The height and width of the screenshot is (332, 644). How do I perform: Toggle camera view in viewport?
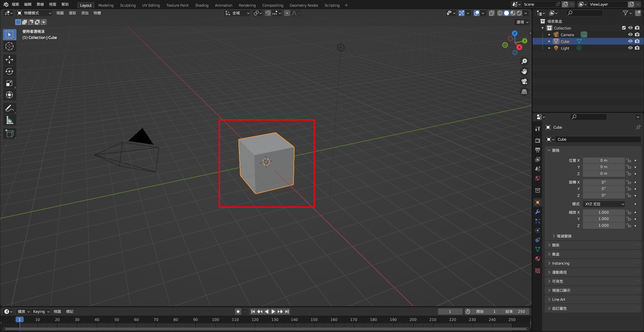coord(524,81)
